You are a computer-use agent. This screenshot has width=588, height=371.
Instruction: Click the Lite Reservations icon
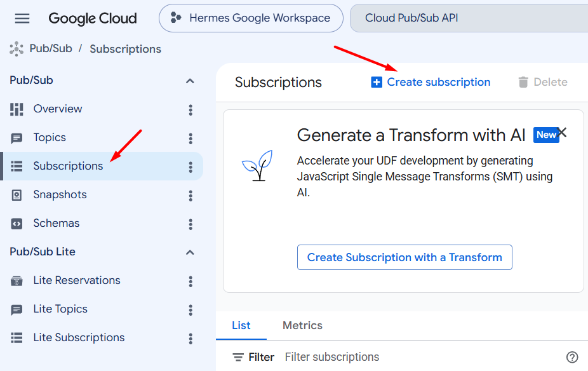(17, 281)
